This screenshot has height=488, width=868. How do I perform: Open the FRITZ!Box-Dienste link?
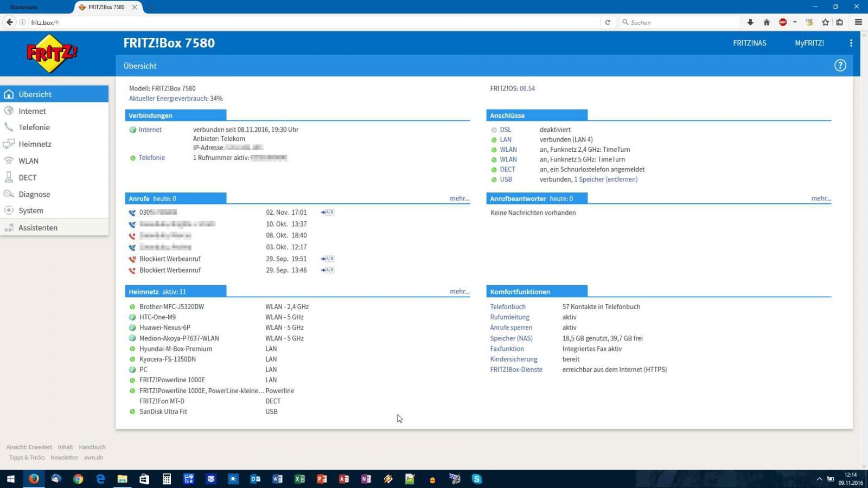pyautogui.click(x=516, y=370)
